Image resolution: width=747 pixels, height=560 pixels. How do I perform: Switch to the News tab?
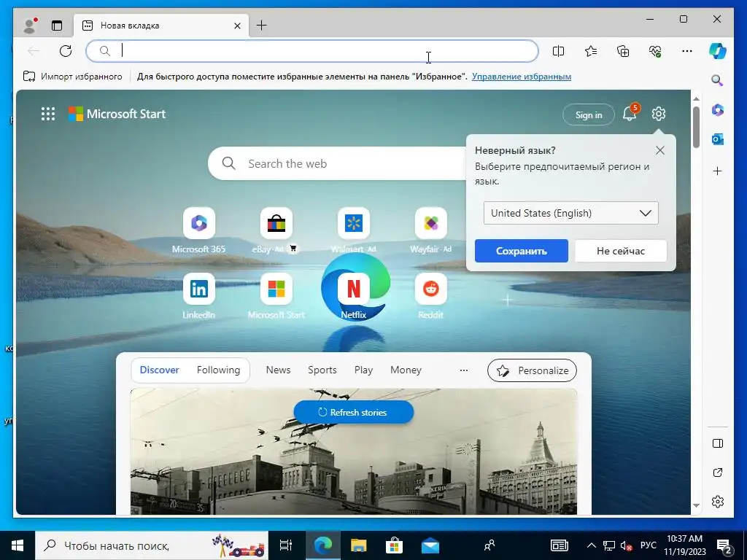[x=278, y=370]
